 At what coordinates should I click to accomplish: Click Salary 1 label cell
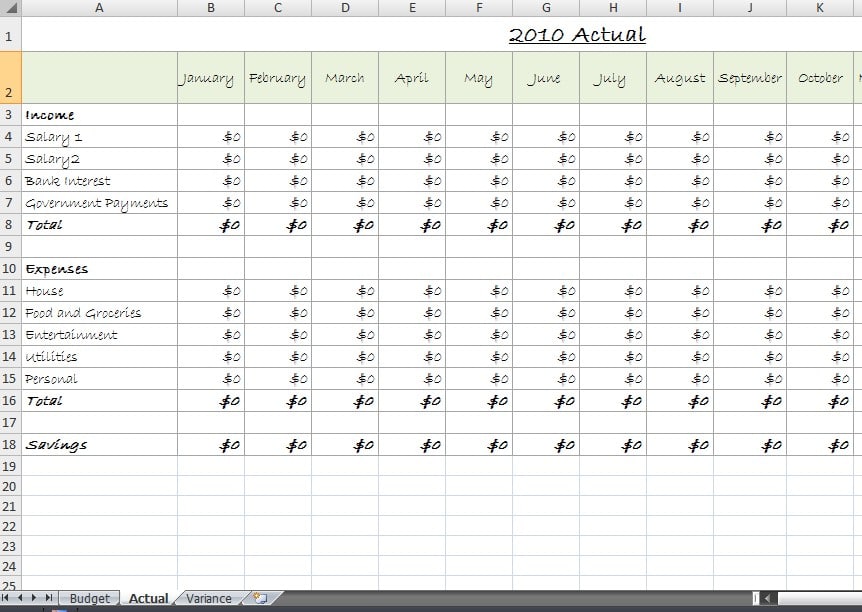pos(99,137)
